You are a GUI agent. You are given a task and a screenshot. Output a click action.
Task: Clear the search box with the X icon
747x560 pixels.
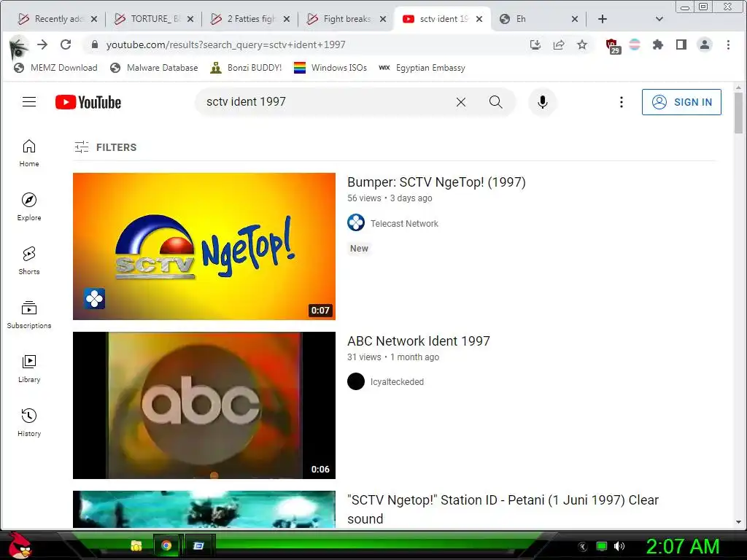point(461,102)
